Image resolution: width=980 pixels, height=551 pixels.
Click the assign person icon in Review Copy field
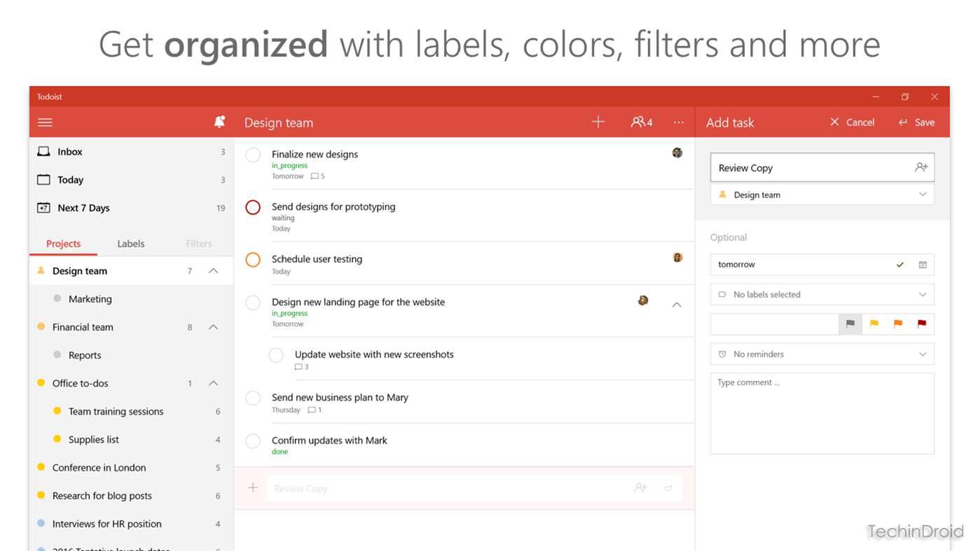pyautogui.click(x=921, y=167)
